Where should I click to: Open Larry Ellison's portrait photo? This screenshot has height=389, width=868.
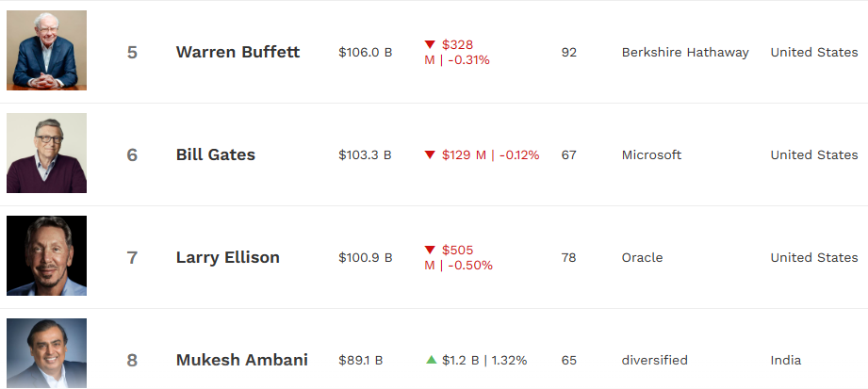(x=46, y=255)
